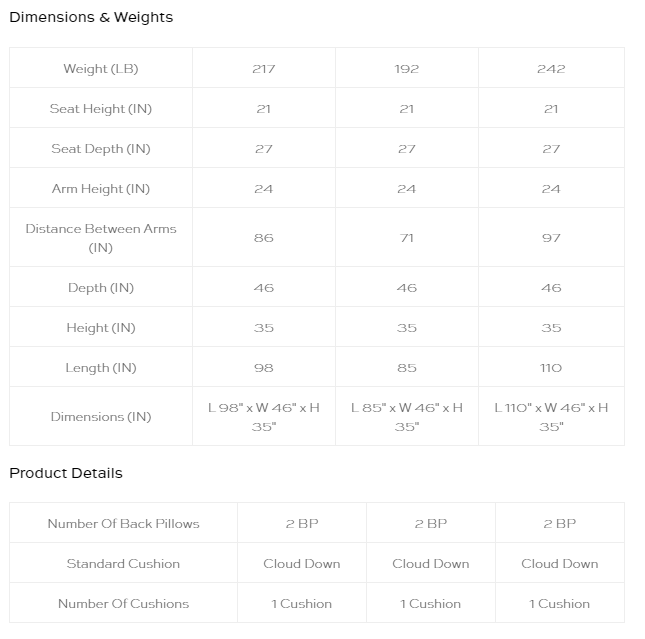Select the L 85" x W 46" dimensions cell
645x639 pixels.
tap(406, 417)
